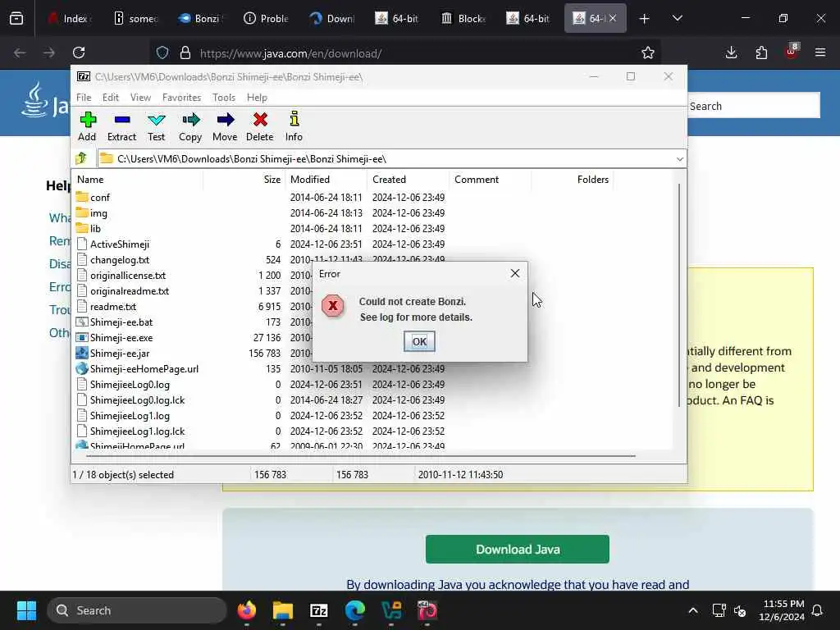
Task: Switch to the Block browser tab
Action: pyautogui.click(x=463, y=18)
